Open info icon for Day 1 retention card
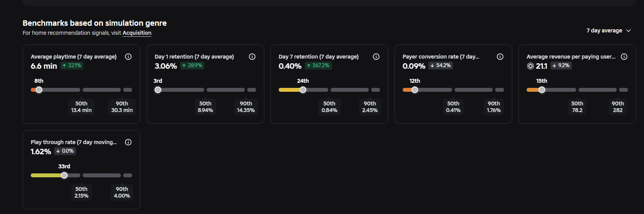Image resolution: width=644 pixels, height=214 pixels. tap(252, 57)
